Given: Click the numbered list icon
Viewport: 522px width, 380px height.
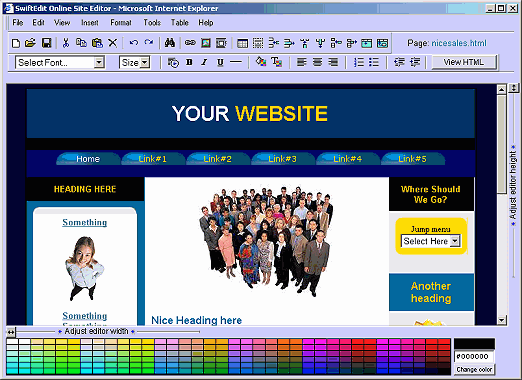Looking at the screenshot, I should click(359, 62).
